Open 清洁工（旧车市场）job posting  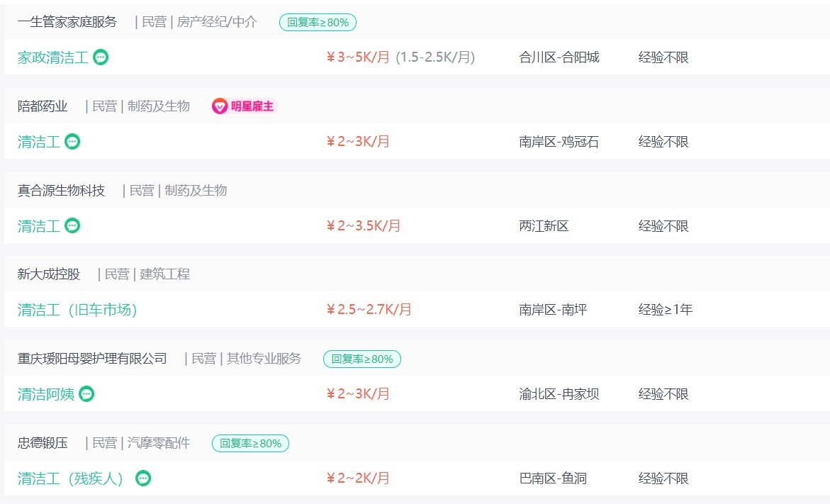pyautogui.click(x=77, y=310)
